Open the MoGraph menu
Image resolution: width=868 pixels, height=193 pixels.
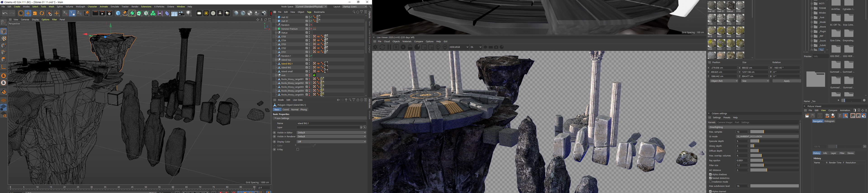click(x=80, y=6)
